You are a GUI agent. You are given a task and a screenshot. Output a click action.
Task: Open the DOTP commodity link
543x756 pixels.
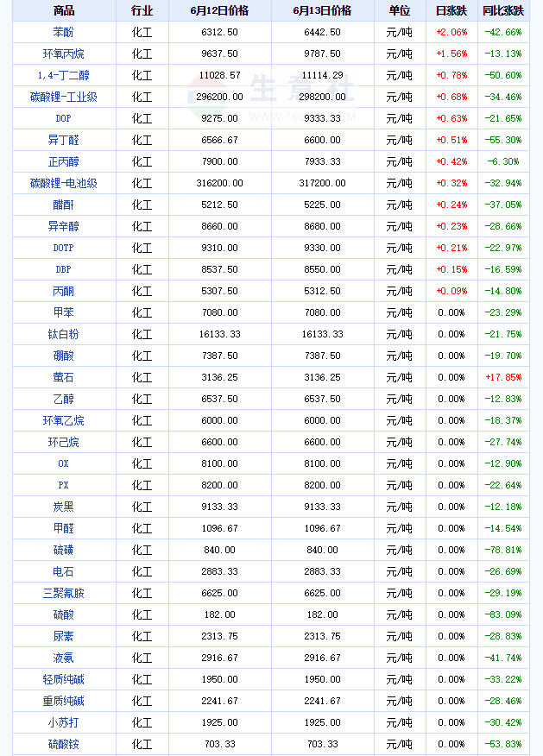[x=63, y=248]
